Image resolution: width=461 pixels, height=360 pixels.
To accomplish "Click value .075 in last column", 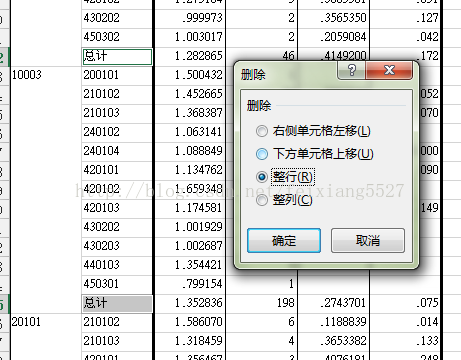I will pyautogui.click(x=427, y=303).
